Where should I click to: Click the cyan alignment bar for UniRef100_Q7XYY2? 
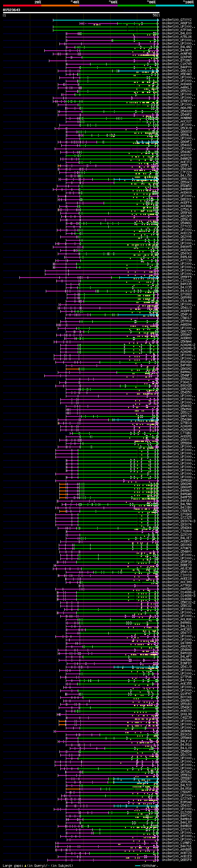click(x=106, y=20)
